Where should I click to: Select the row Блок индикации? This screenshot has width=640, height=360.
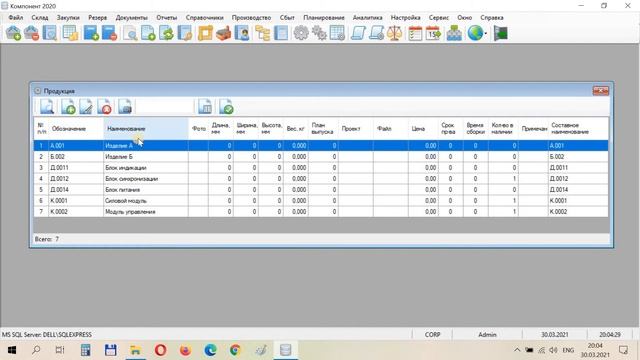[x=321, y=168]
